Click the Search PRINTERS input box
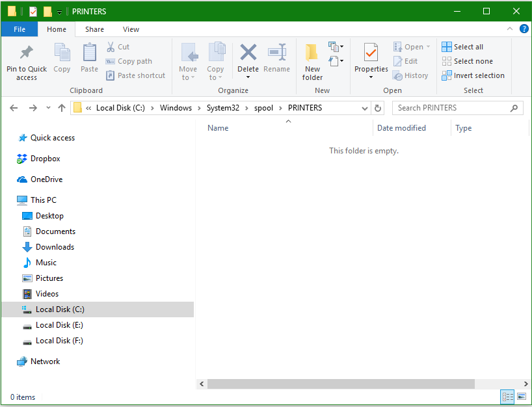This screenshot has width=532, height=407. pyautogui.click(x=452, y=108)
